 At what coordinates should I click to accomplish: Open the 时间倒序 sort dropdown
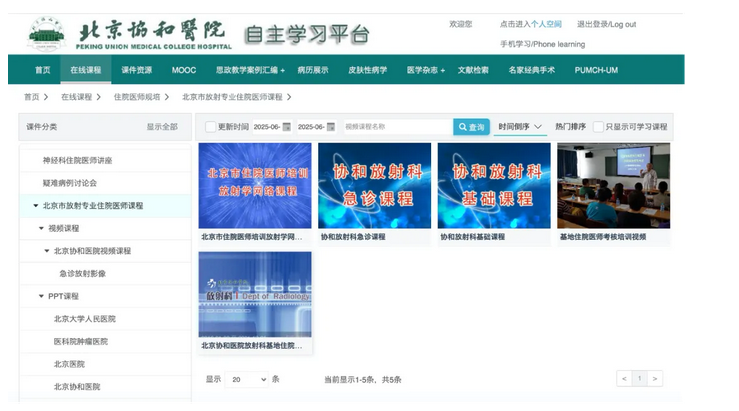pyautogui.click(x=520, y=127)
